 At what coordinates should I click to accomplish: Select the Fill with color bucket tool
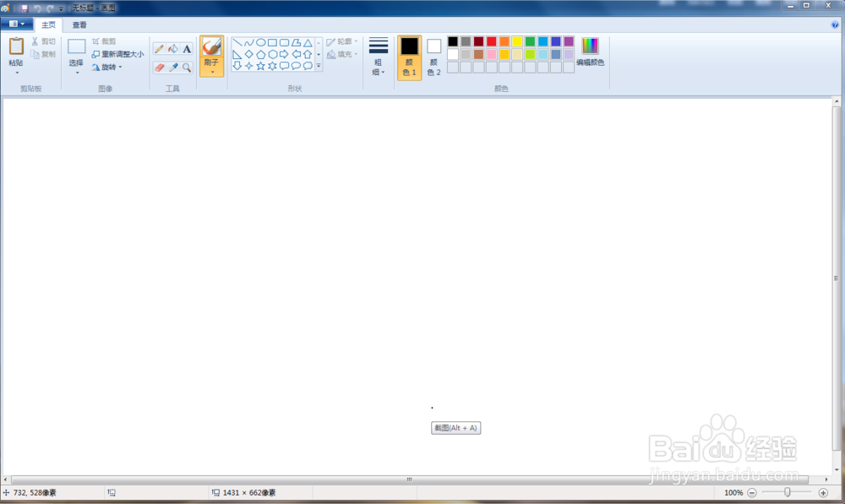click(x=173, y=49)
